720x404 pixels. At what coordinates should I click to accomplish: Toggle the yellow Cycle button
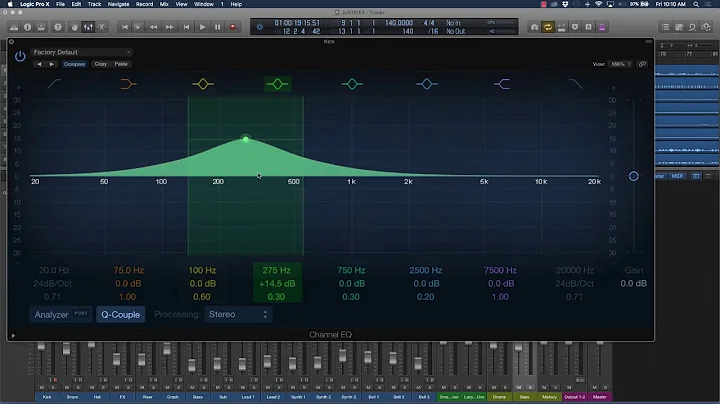[x=548, y=27]
